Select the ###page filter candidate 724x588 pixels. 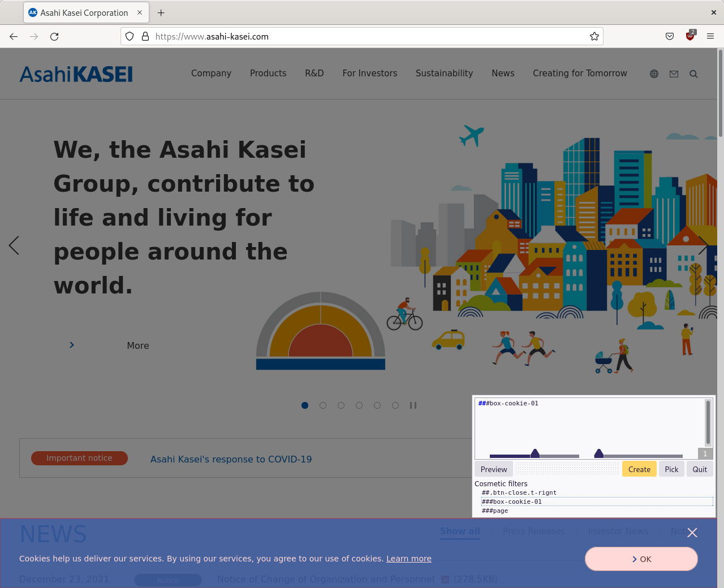pos(495,510)
